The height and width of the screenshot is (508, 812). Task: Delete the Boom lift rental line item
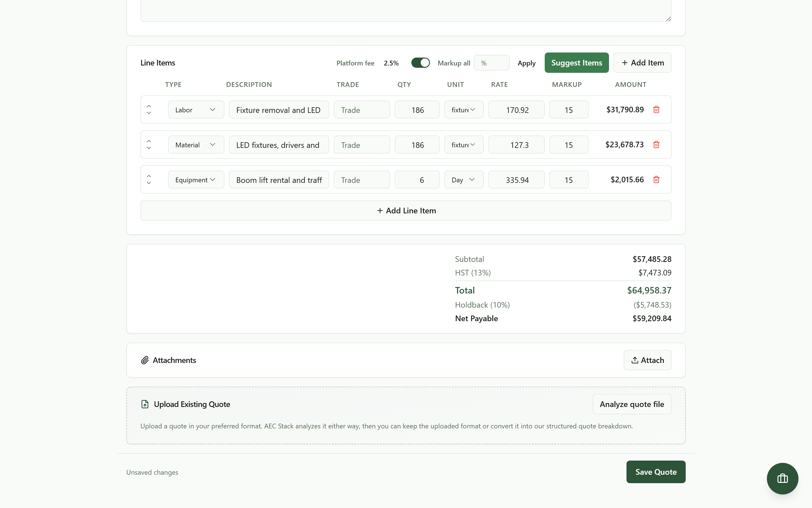click(656, 179)
